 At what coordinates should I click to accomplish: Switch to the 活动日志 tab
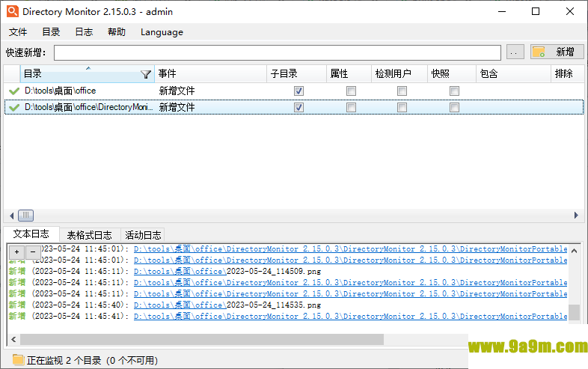[143, 235]
